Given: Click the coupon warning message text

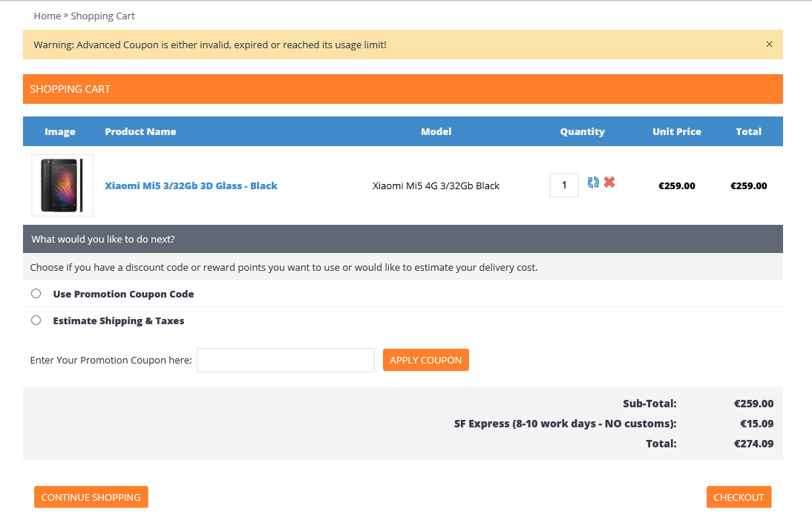Looking at the screenshot, I should point(210,45).
